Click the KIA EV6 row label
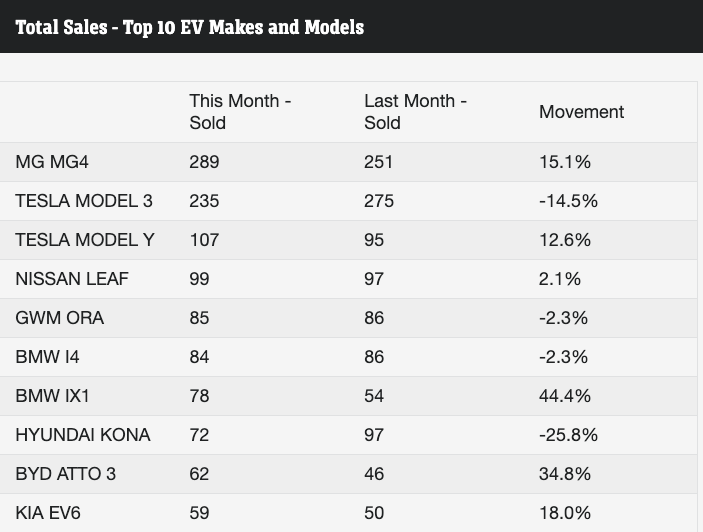 [48, 513]
